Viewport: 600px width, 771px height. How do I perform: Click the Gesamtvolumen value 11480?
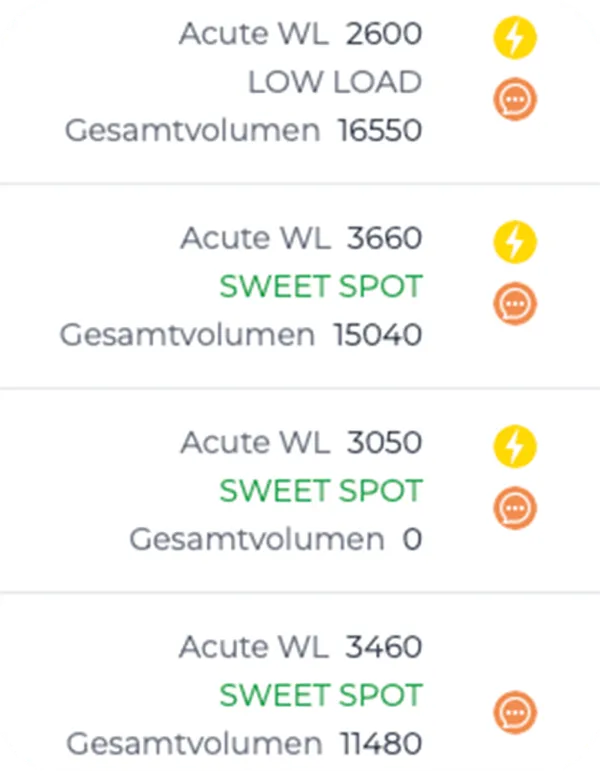click(x=381, y=744)
